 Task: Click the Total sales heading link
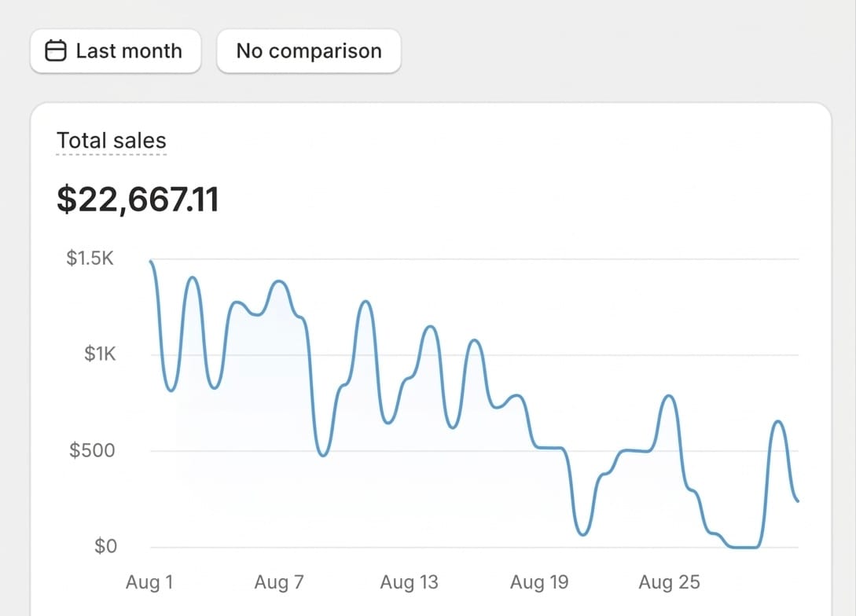pyautogui.click(x=112, y=141)
